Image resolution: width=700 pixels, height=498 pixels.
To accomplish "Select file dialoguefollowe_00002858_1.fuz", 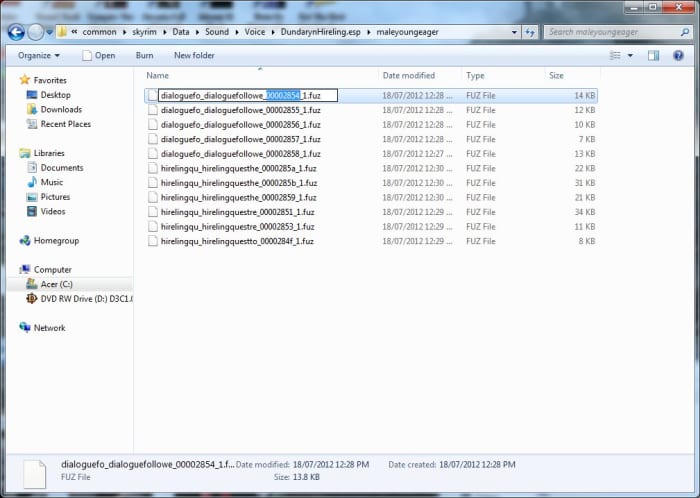I will [241, 154].
